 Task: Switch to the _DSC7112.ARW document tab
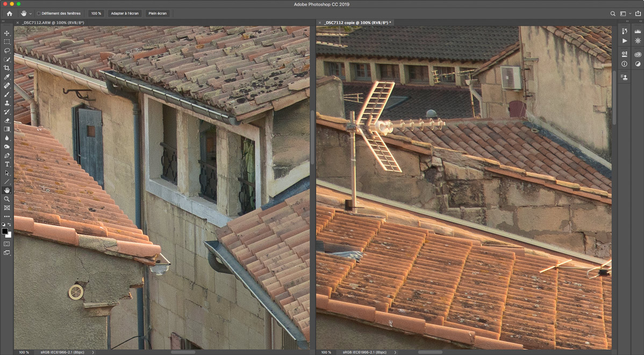pyautogui.click(x=53, y=23)
